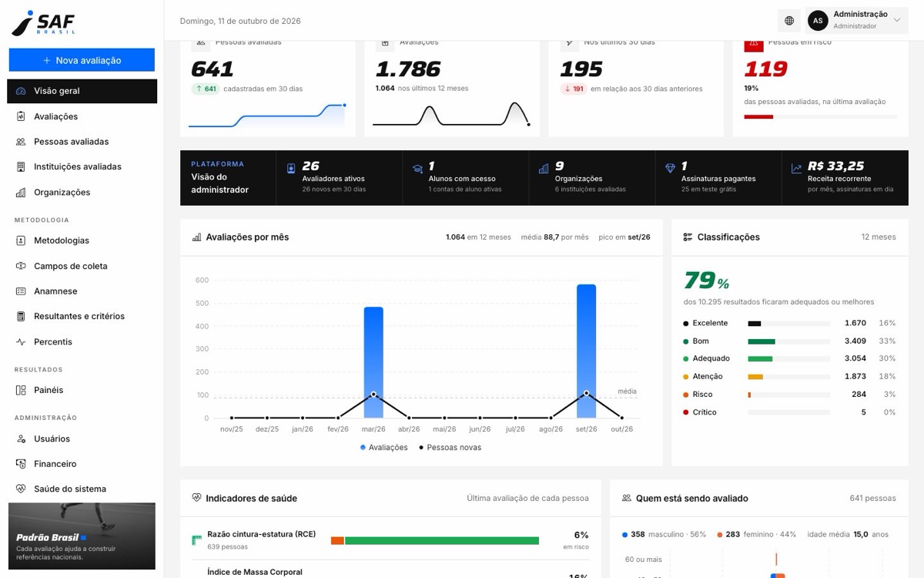The image size is (924, 578).
Task: Click the Instituições avaliadas building icon
Action: point(21,166)
